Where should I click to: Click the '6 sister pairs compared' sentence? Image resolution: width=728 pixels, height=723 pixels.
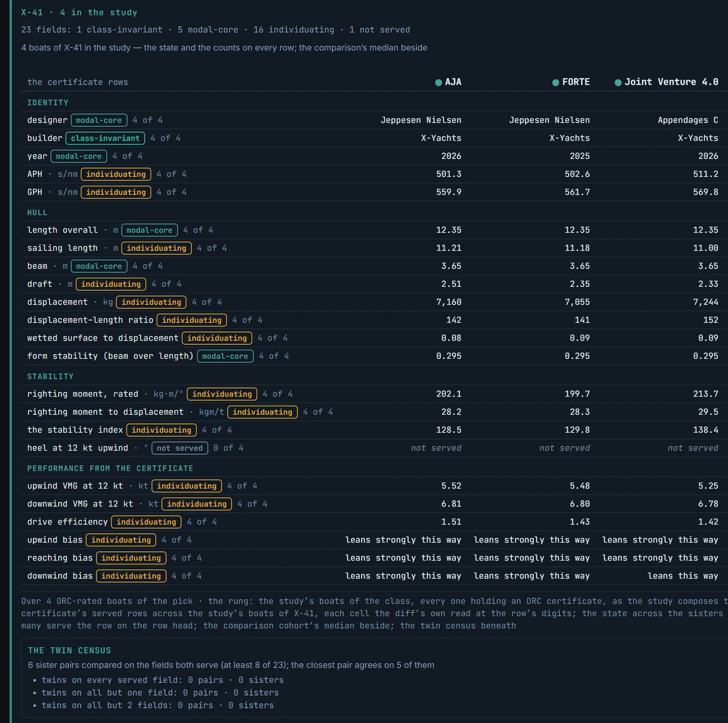pos(231,665)
